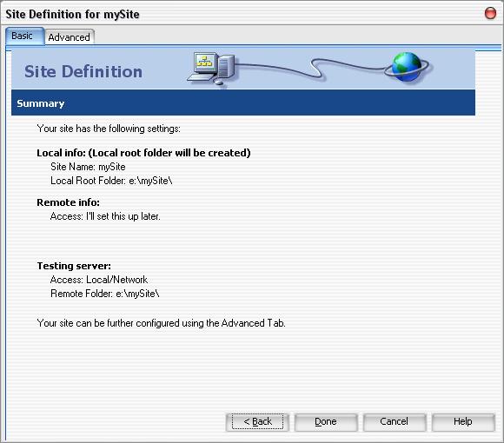Cancel the site definition wizard

point(394,421)
